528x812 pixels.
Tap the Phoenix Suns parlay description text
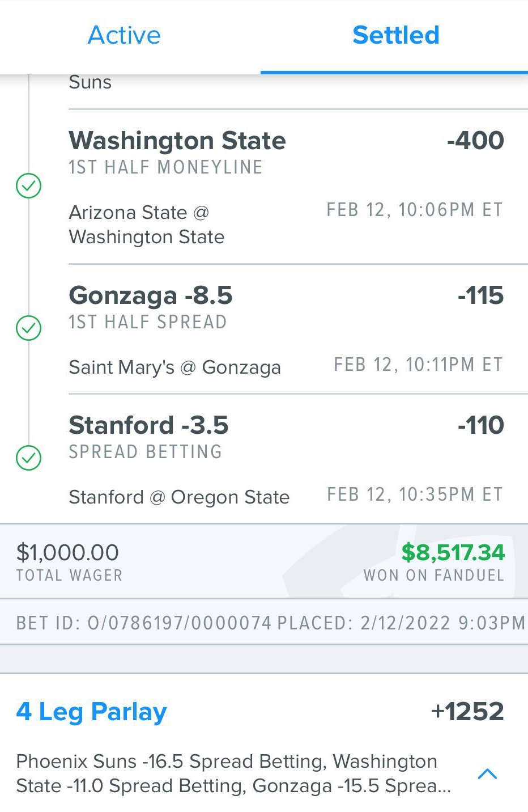click(233, 773)
